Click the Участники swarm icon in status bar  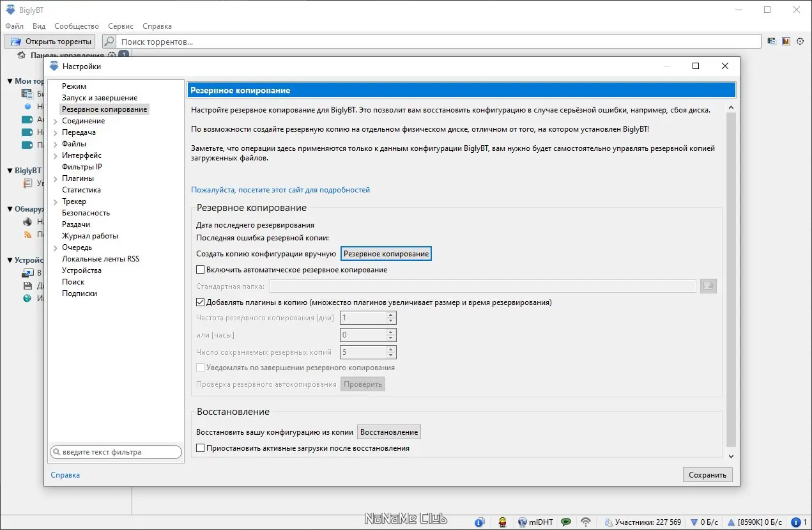(x=609, y=522)
